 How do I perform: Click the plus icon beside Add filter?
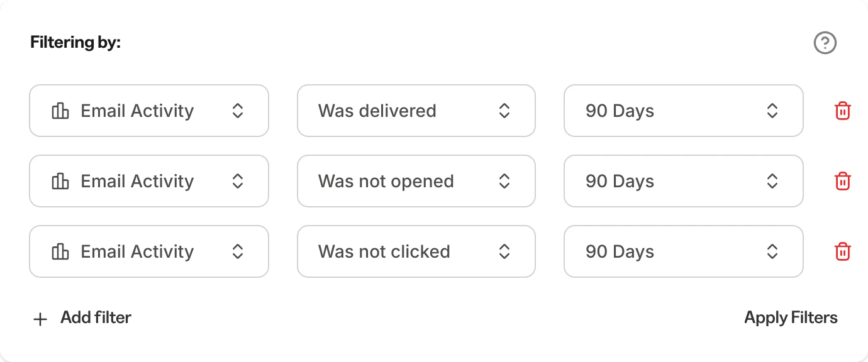(x=40, y=318)
